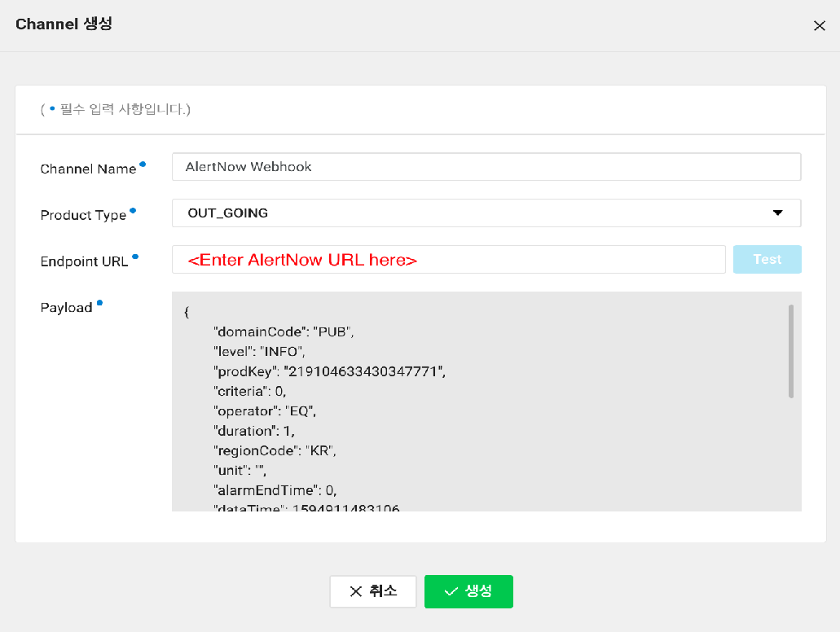Viewport: 840px width, 632px height.
Task: Click the blue required dot beside Product Type
Action: click(x=133, y=211)
